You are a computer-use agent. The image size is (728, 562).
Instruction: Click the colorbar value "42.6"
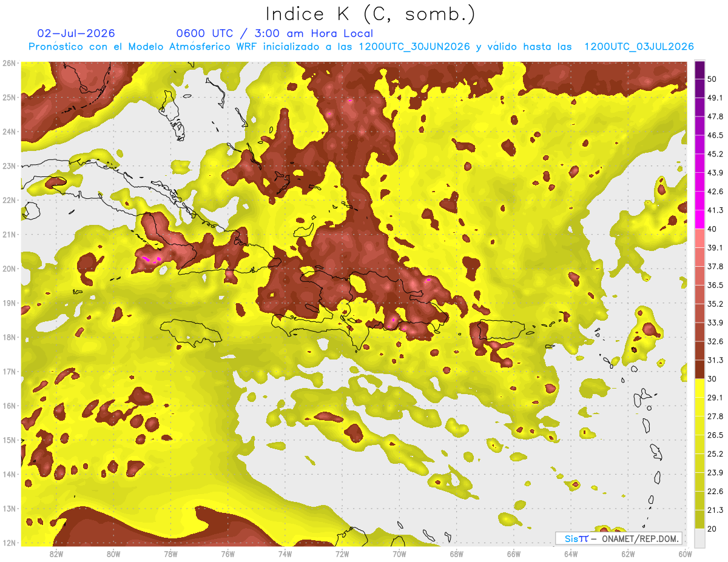coord(715,192)
